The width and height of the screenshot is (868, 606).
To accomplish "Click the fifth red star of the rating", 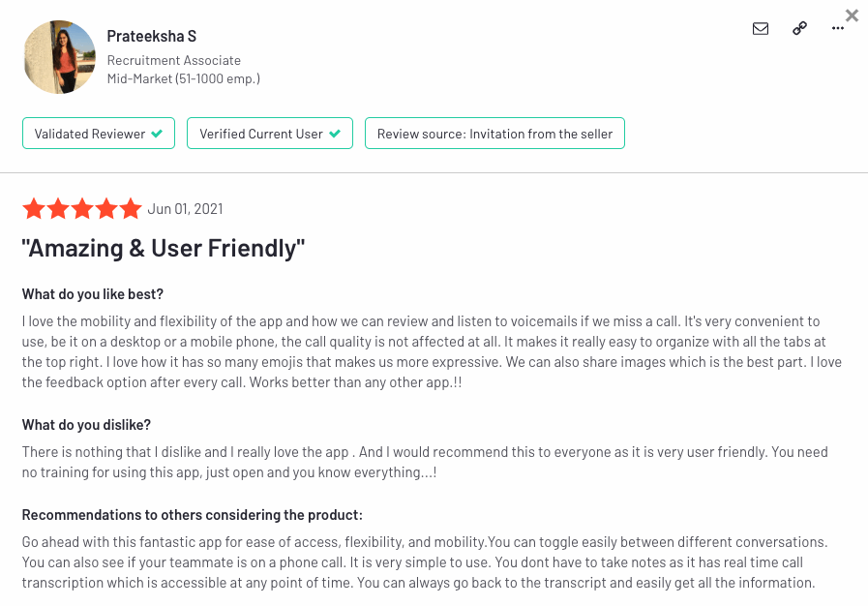I will pyautogui.click(x=131, y=208).
